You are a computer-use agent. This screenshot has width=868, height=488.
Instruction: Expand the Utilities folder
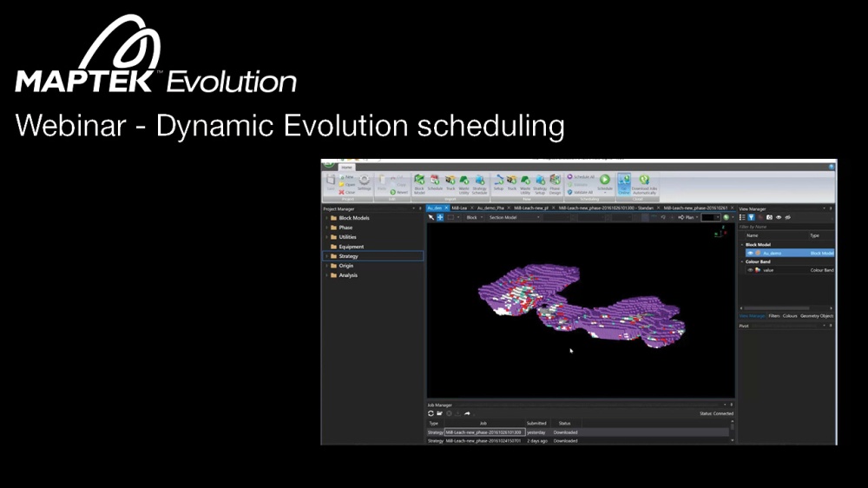click(x=326, y=237)
